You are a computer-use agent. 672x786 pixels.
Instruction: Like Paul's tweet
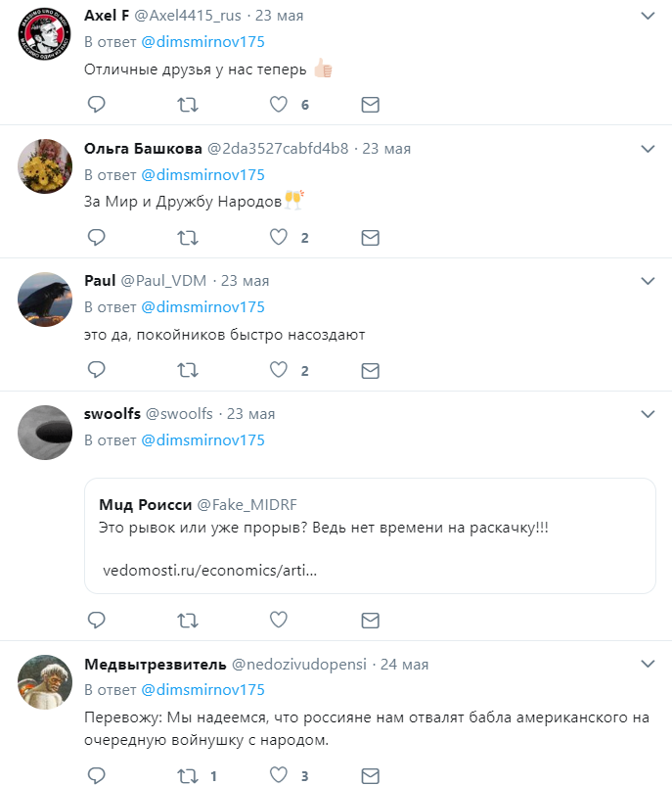pos(280,370)
